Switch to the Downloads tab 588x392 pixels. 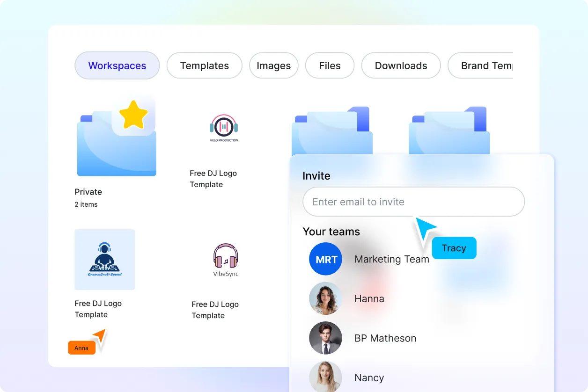click(401, 65)
